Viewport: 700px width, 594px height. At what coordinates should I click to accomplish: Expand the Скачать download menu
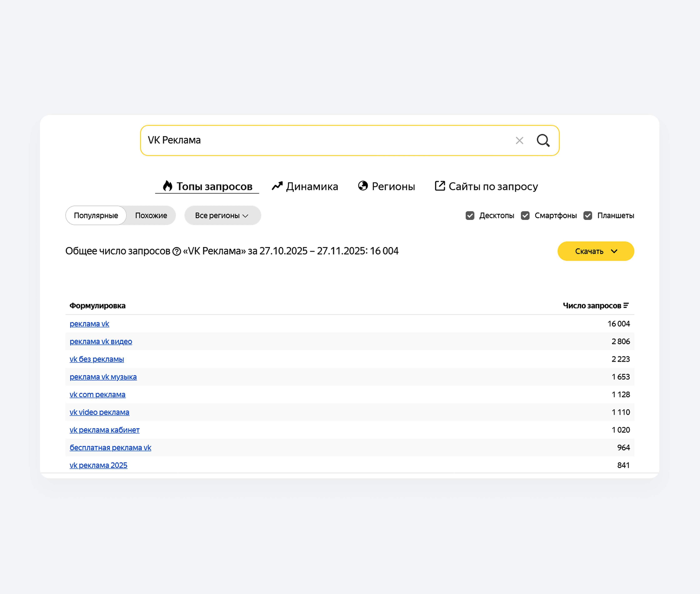pyautogui.click(x=596, y=251)
